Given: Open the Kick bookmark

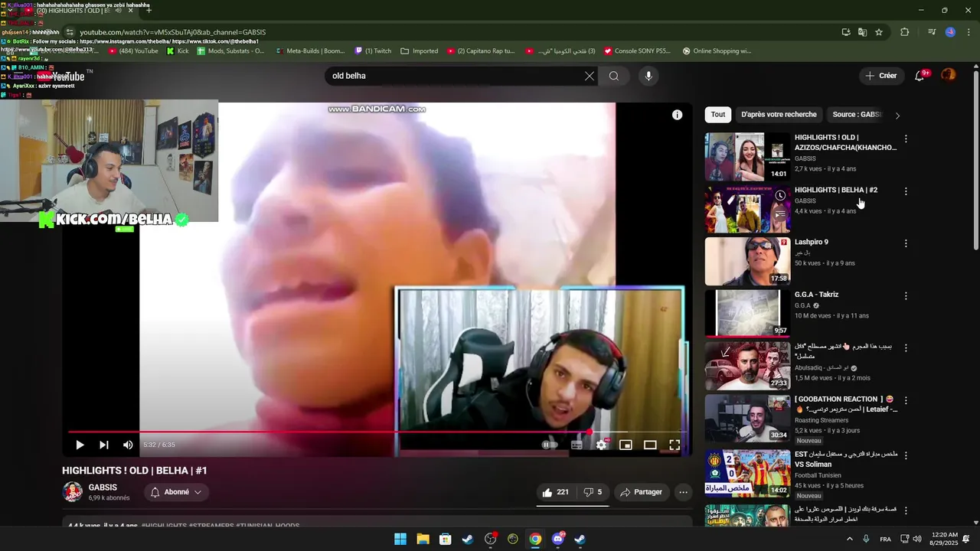Looking at the screenshot, I should (178, 51).
